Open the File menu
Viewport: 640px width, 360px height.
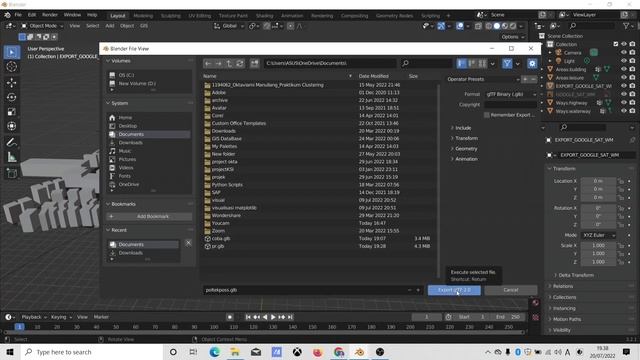[18, 15]
